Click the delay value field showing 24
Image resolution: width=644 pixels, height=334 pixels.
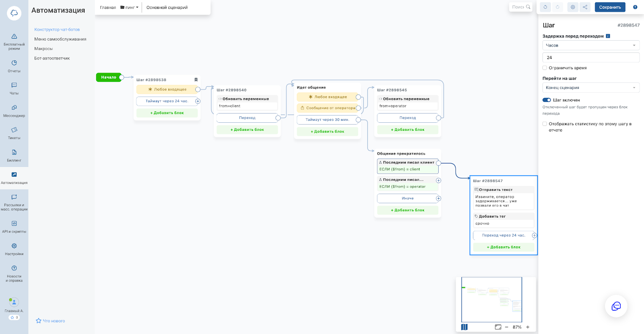coord(590,58)
